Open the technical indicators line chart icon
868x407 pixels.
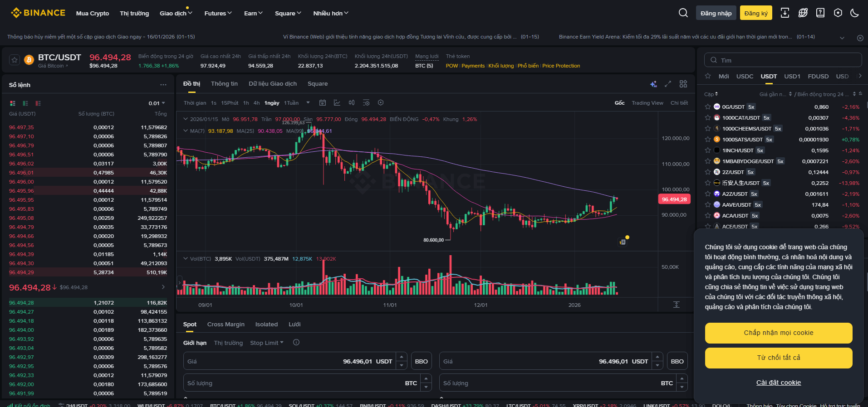[x=337, y=103]
